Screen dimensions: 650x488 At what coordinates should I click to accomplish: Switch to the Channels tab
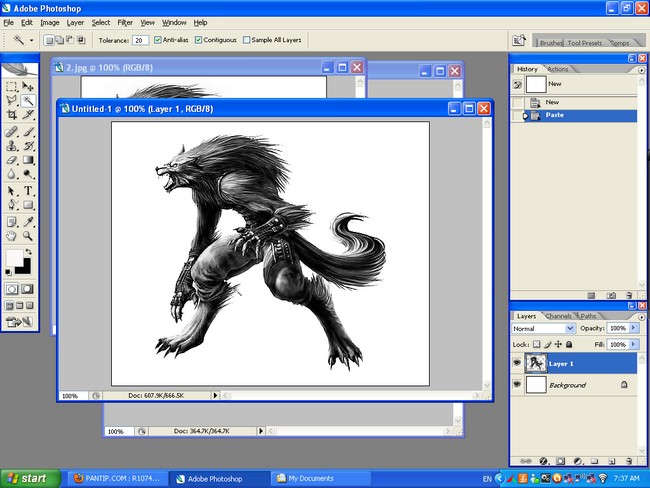[558, 316]
